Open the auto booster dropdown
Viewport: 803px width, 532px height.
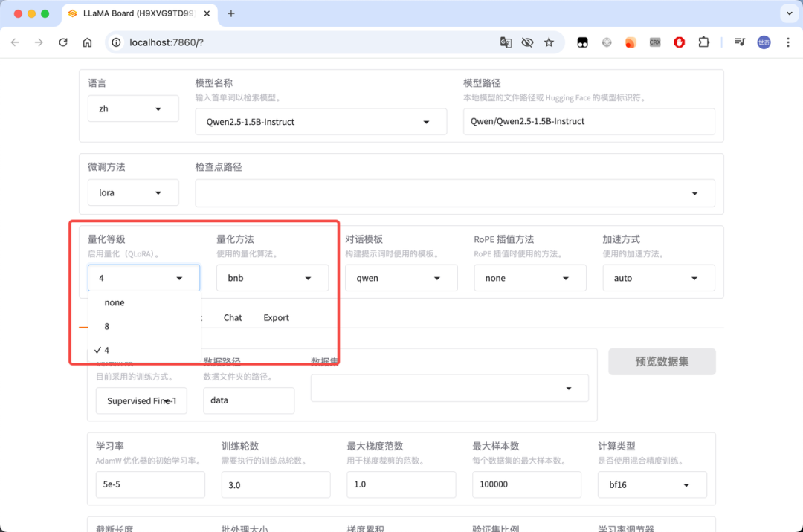659,278
